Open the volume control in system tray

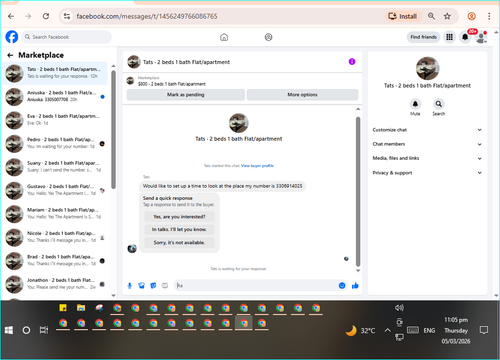(x=399, y=308)
